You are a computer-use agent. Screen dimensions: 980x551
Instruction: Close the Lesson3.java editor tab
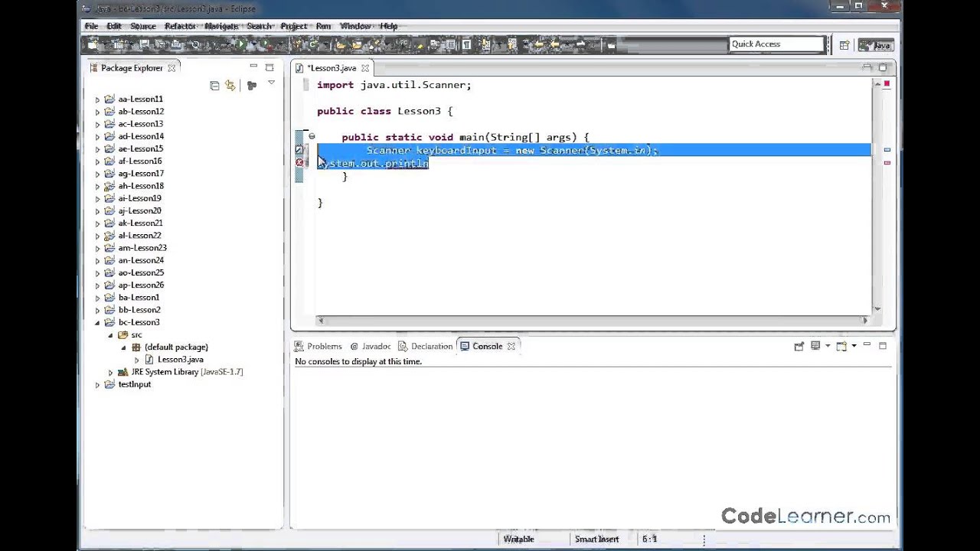(x=365, y=68)
